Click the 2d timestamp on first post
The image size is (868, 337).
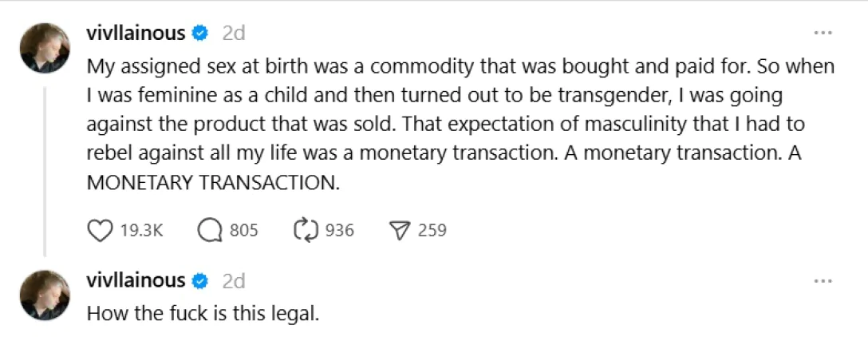coord(233,33)
